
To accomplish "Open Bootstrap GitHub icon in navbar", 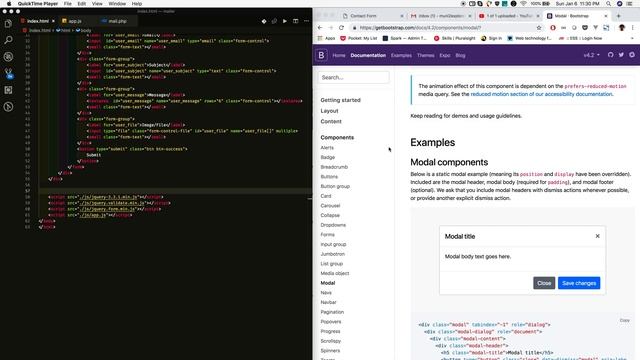I will coord(610,55).
